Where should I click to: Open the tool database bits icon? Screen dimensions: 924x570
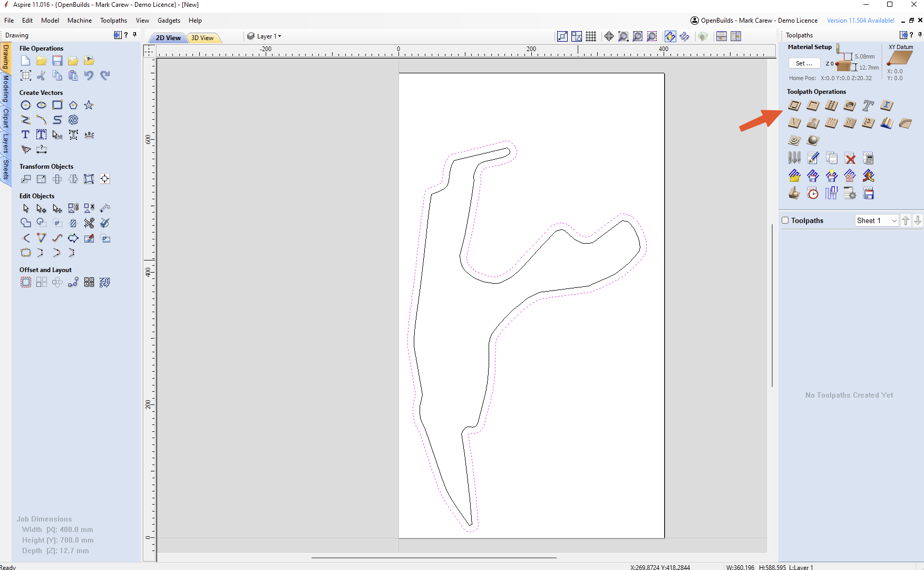(794, 158)
